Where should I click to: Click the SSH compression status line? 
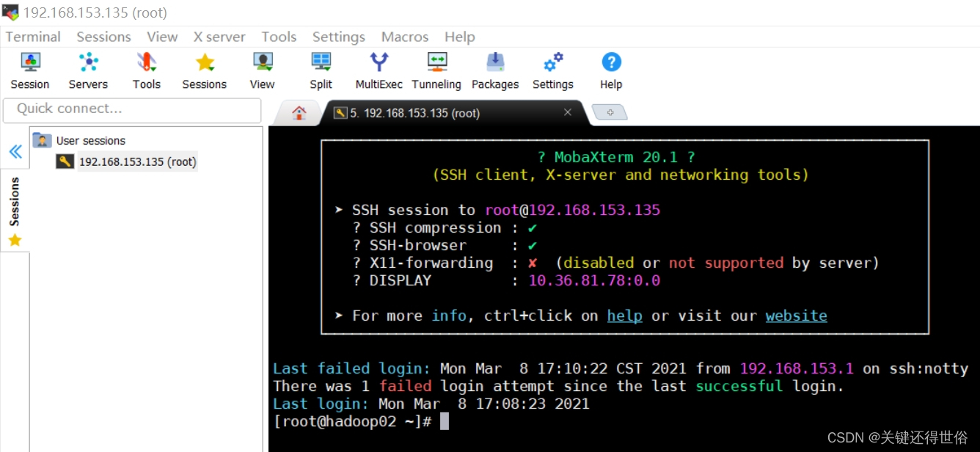[445, 227]
